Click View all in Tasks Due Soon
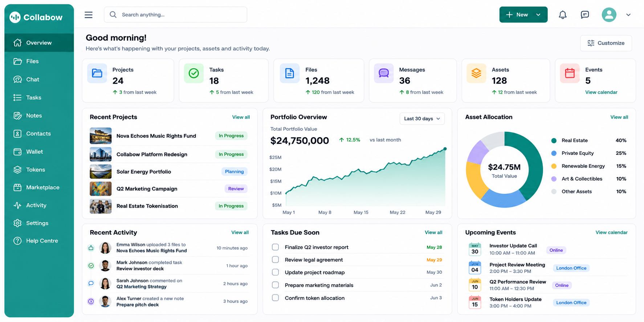The height and width of the screenshot is (322, 644). click(433, 232)
